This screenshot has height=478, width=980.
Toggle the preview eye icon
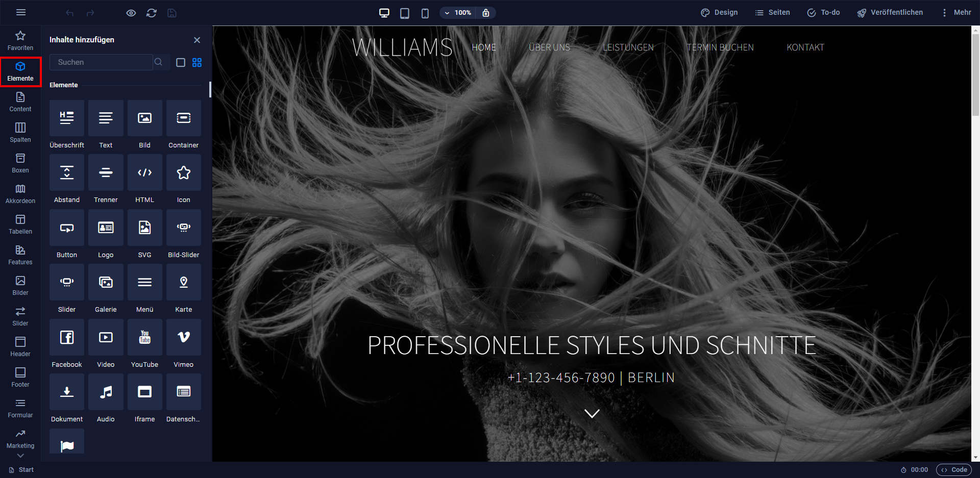click(131, 13)
